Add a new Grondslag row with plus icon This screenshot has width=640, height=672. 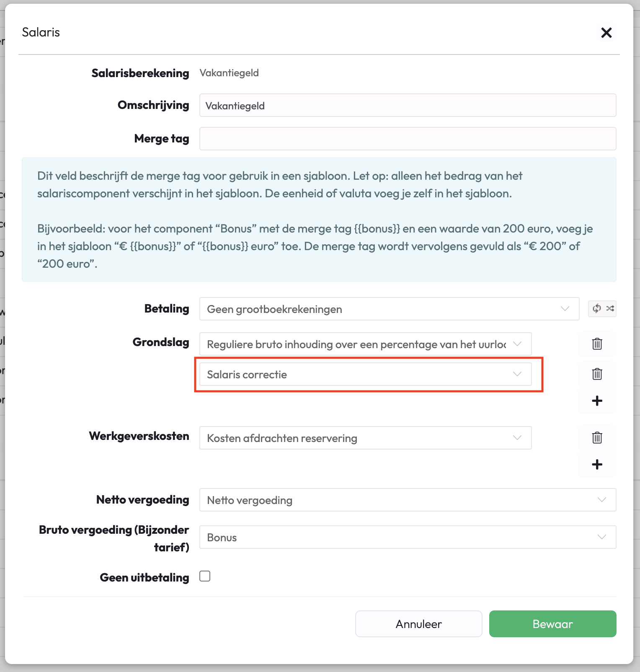click(x=597, y=401)
